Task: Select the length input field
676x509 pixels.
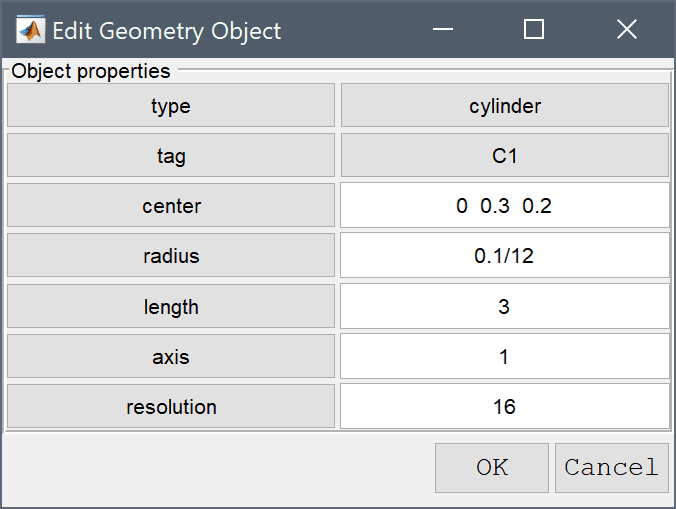Action: (x=505, y=306)
